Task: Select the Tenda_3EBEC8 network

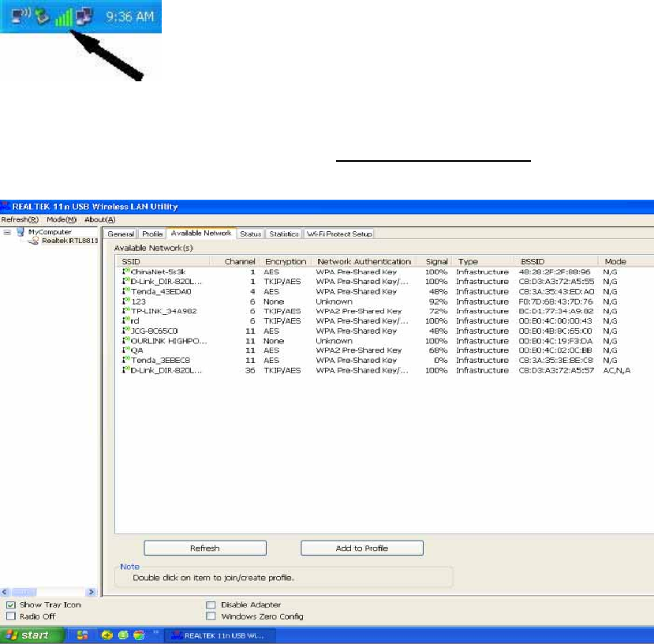Action: pyautogui.click(x=376, y=360)
